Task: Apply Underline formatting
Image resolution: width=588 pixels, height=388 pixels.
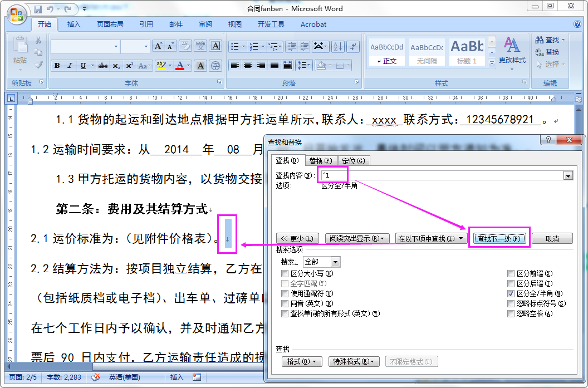Action: pyautogui.click(x=83, y=66)
